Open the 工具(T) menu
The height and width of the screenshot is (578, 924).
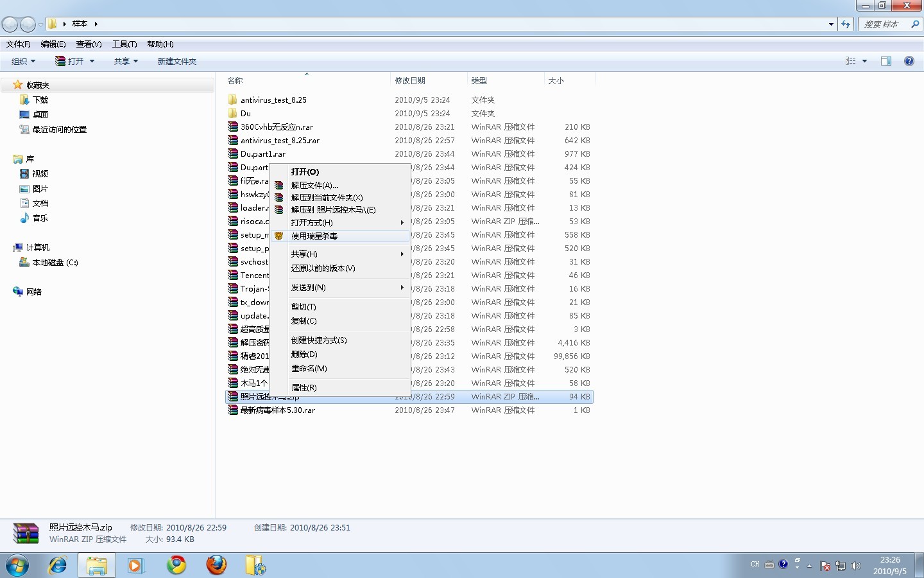[x=124, y=44]
